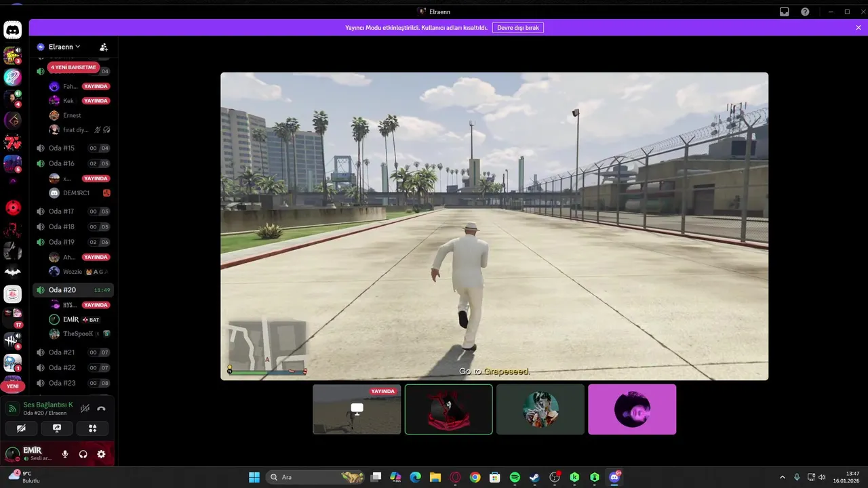Select the YAYINDA stream thumbnail tile
The width and height of the screenshot is (868, 488).
tap(357, 409)
